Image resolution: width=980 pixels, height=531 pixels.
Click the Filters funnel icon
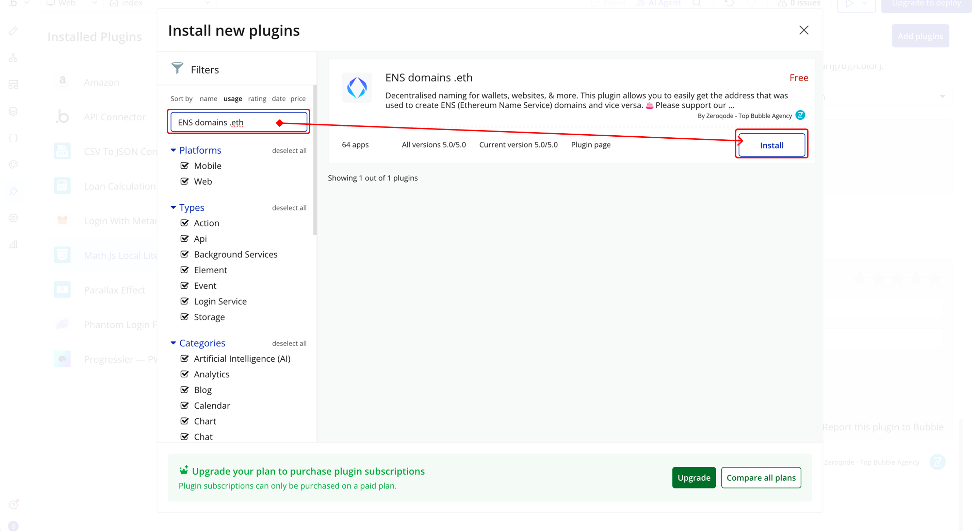click(177, 68)
